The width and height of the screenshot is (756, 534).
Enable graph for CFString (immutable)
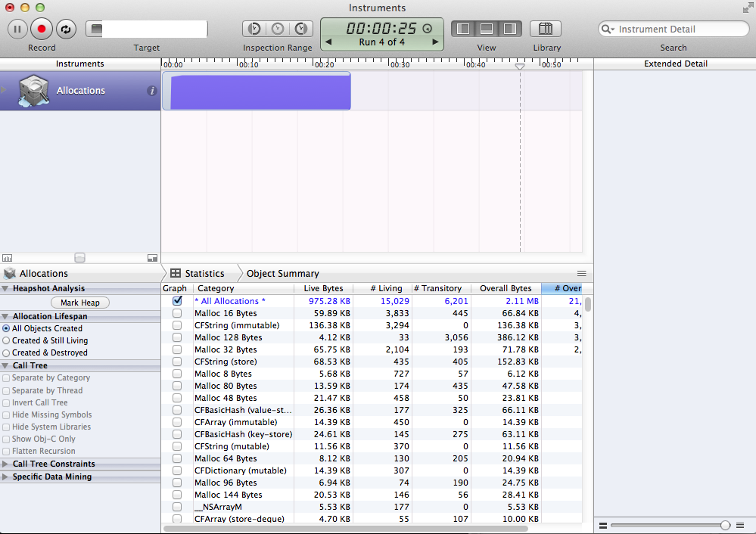(177, 325)
